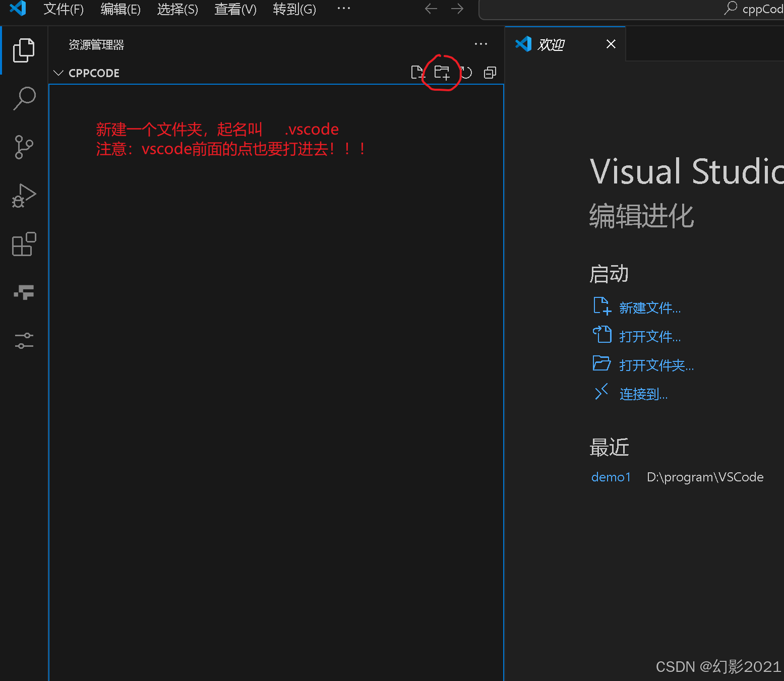The image size is (784, 681).
Task: Open the 选择(S) menu
Action: click(177, 9)
